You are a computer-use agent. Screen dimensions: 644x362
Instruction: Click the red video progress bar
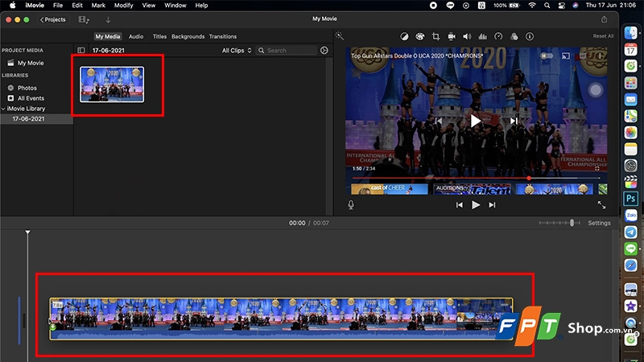477,178
